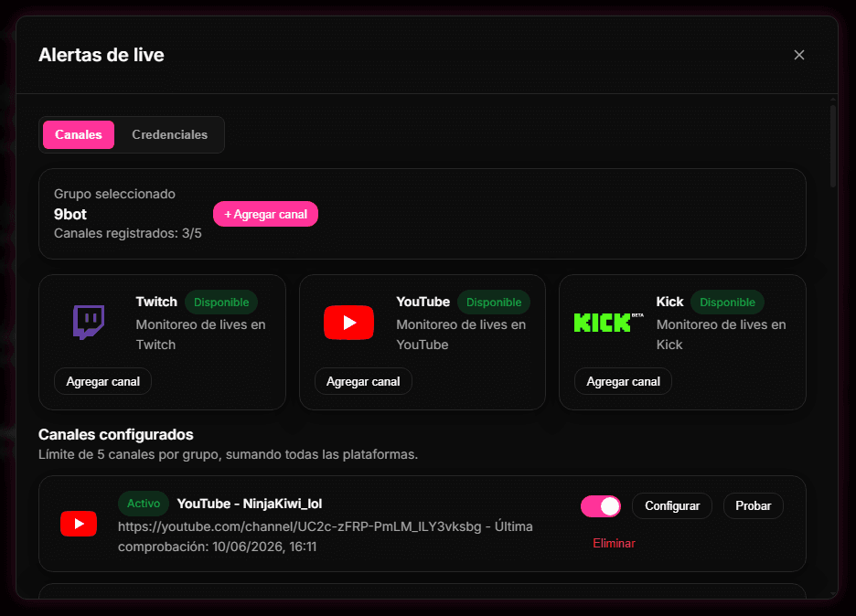Switch to the Canales tab
Image resolution: width=856 pixels, height=616 pixels.
79,134
